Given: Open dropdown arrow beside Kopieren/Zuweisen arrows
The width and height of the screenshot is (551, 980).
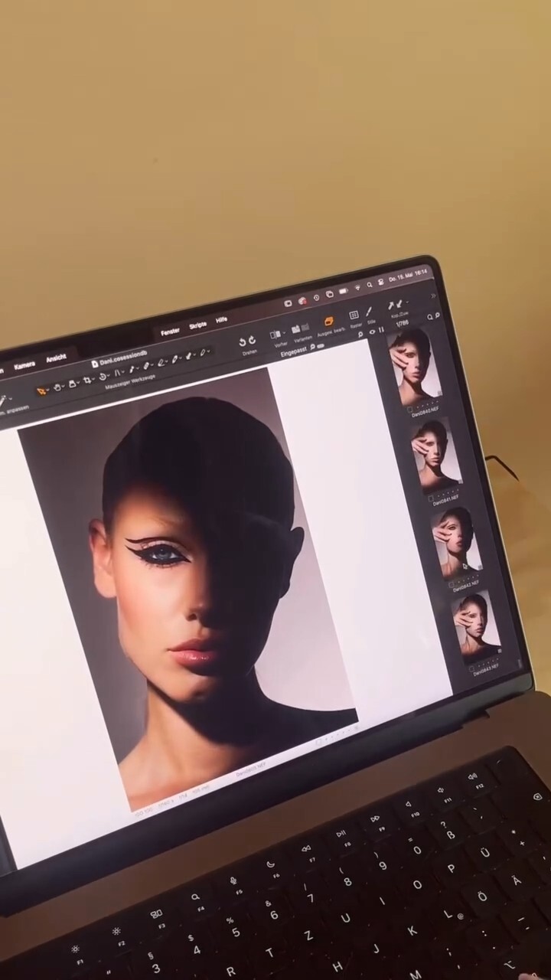Looking at the screenshot, I should point(407,302).
